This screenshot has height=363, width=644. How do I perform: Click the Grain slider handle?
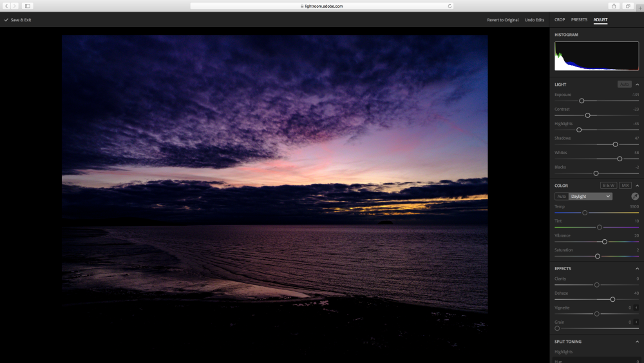click(x=557, y=328)
